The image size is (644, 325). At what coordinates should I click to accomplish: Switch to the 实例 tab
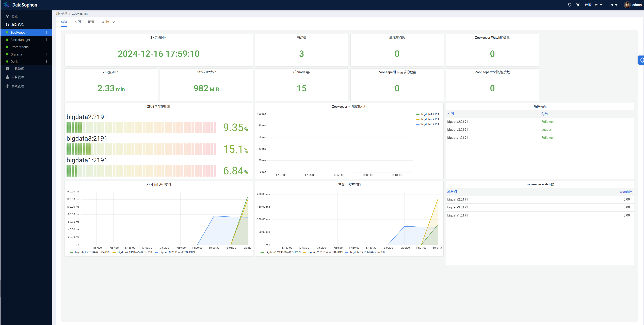coord(77,22)
